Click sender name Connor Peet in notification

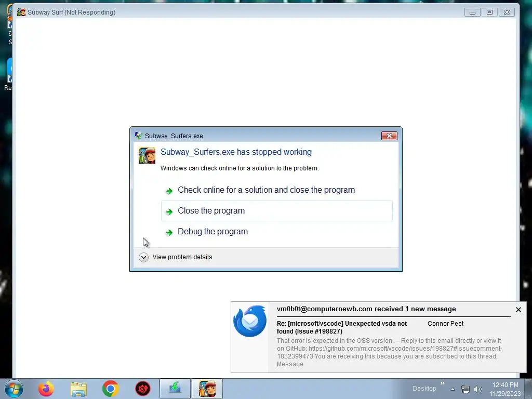(445, 324)
